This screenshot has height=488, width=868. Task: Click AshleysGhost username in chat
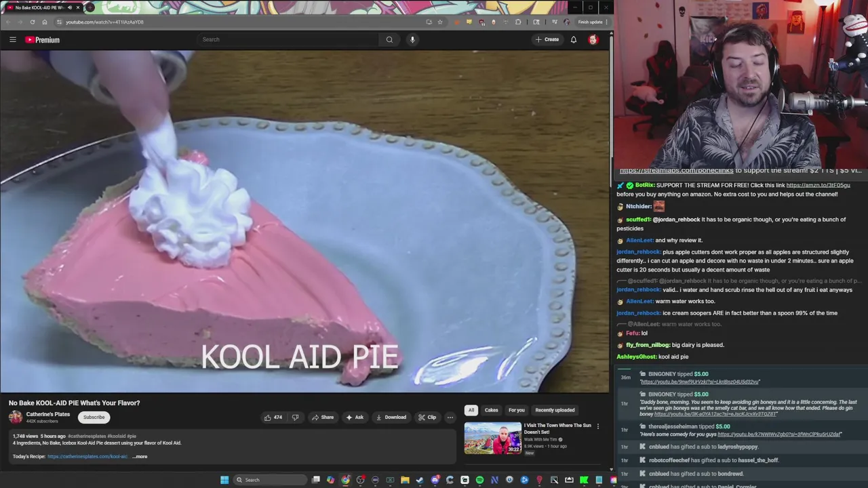point(637,357)
